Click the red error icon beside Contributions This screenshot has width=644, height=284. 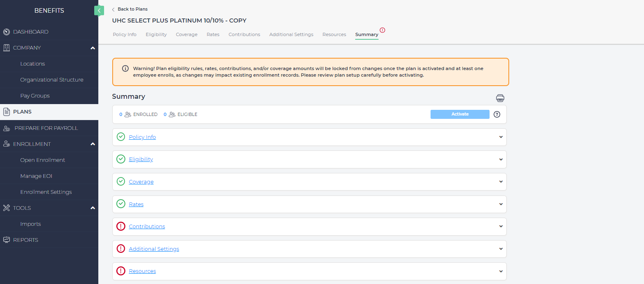(121, 226)
